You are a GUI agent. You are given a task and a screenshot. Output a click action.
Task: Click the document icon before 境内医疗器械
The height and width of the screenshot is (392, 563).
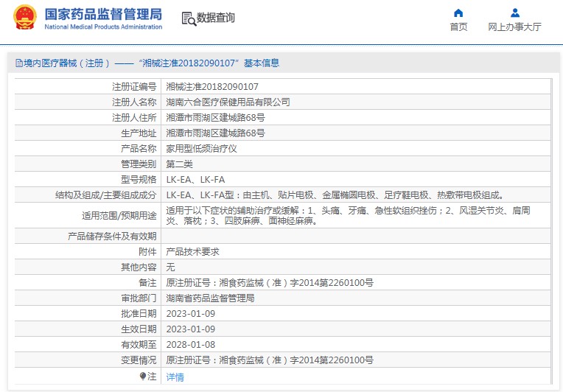pyautogui.click(x=19, y=63)
